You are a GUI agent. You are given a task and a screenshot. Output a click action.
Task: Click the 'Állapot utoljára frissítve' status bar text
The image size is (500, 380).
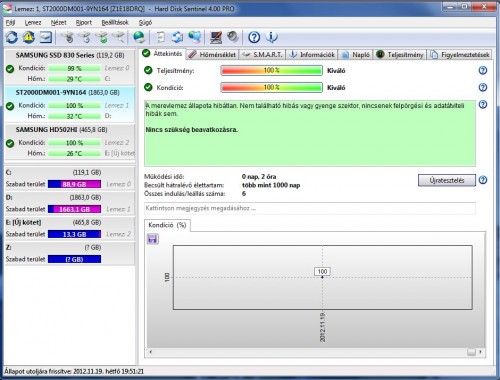[74, 371]
